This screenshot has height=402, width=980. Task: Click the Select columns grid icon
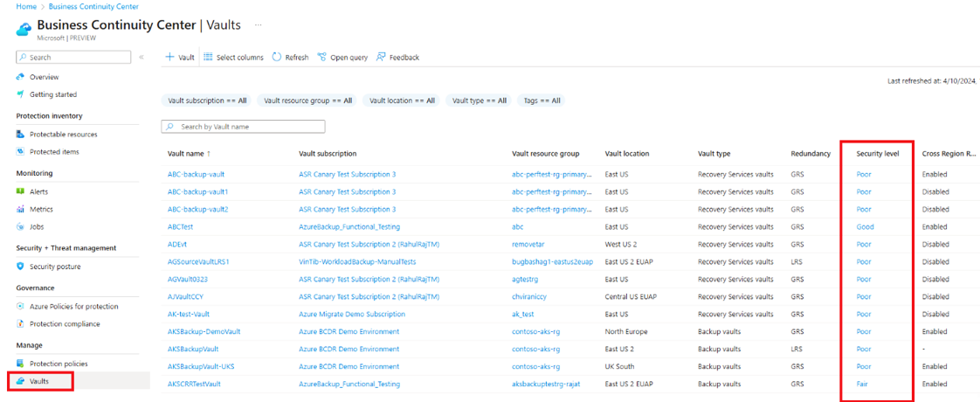coord(209,57)
